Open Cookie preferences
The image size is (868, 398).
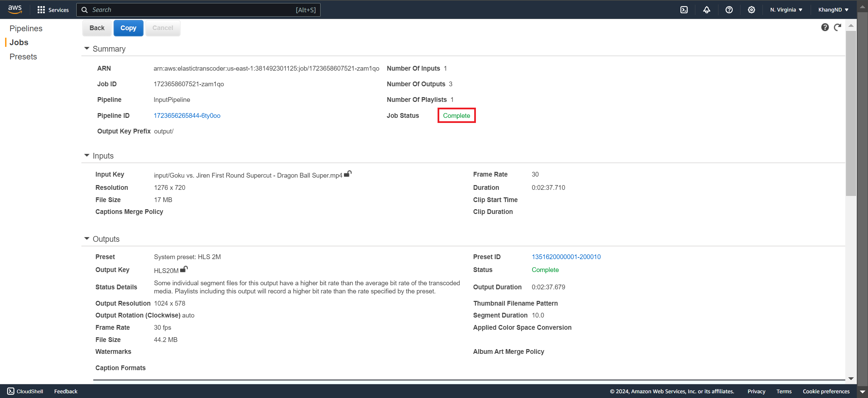tap(826, 391)
